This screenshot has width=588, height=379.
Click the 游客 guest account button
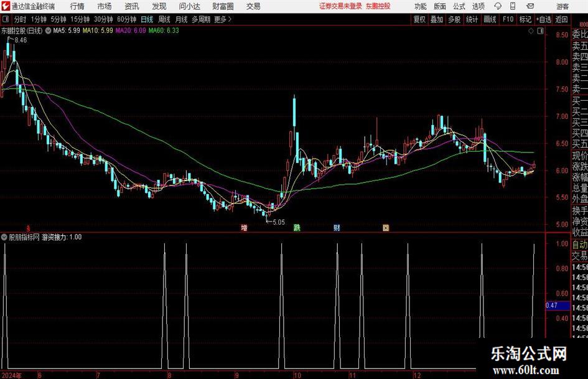click(562, 6)
